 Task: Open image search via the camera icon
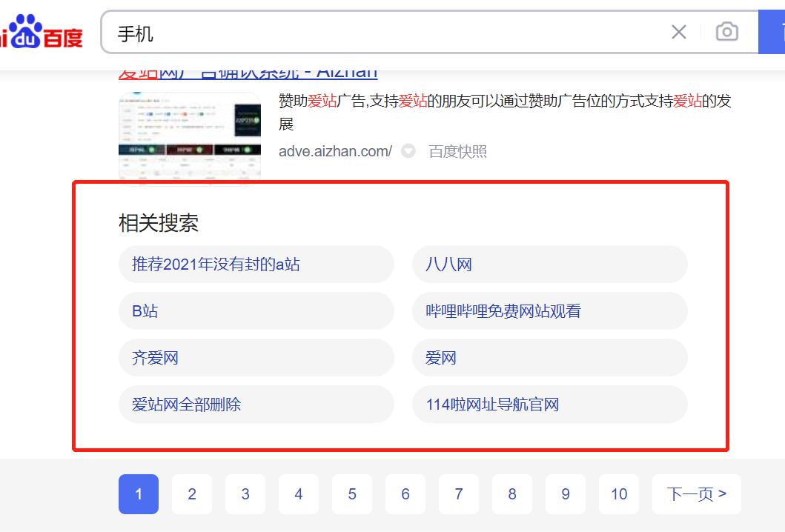(726, 32)
